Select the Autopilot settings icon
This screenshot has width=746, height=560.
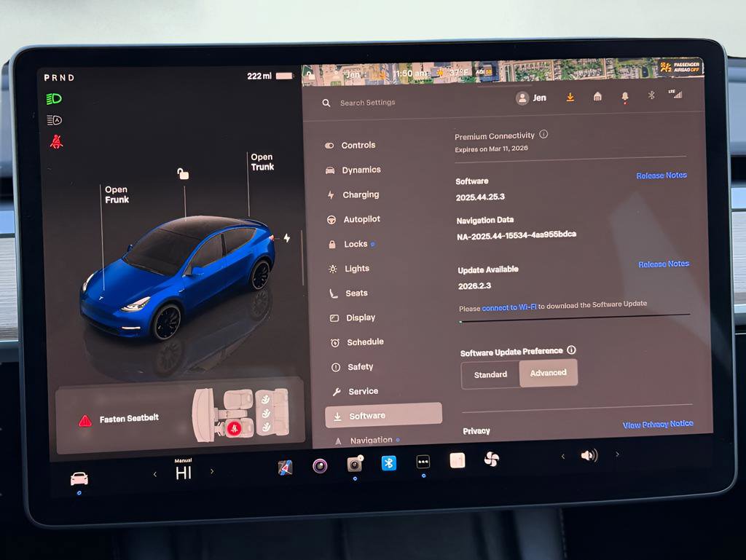pyautogui.click(x=334, y=219)
